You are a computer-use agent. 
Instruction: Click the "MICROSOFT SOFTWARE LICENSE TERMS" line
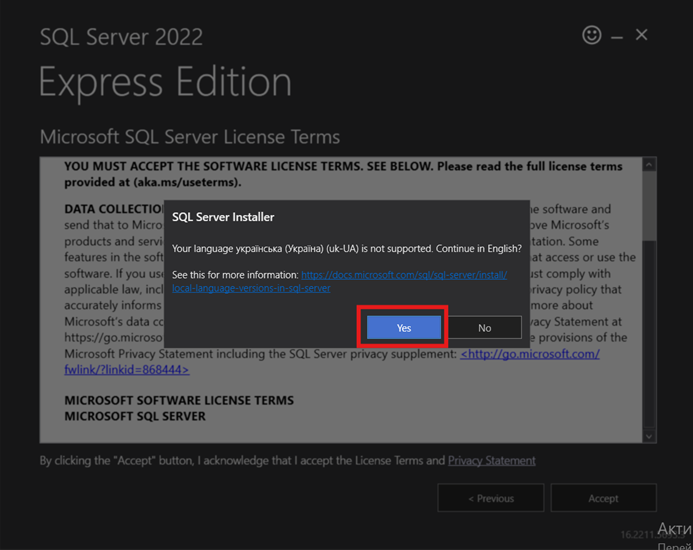click(x=179, y=400)
